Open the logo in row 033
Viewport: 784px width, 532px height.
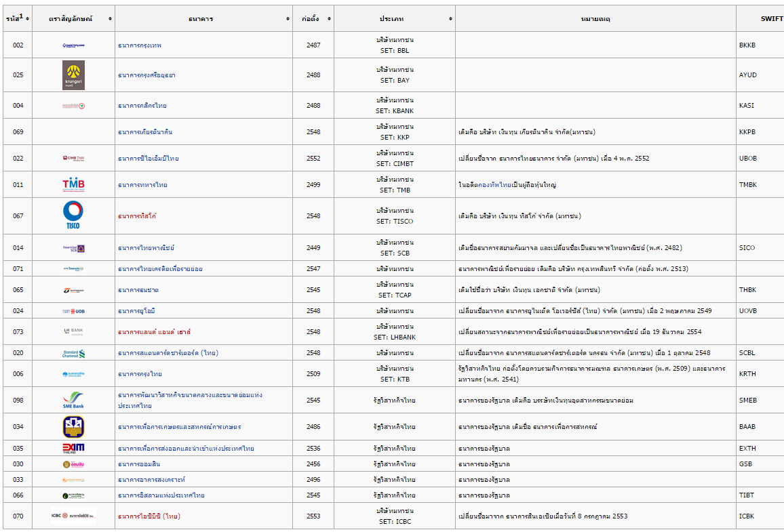coord(73,480)
